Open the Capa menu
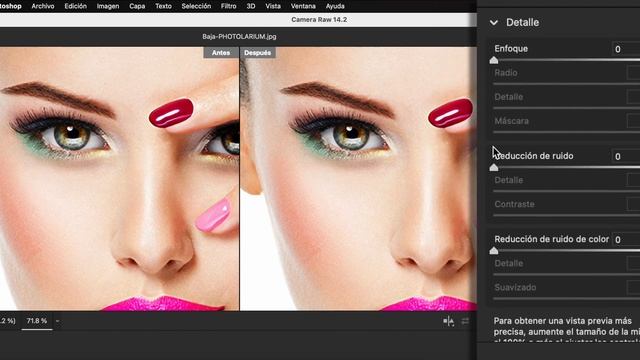Image resolution: width=640 pixels, height=360 pixels. tap(137, 6)
